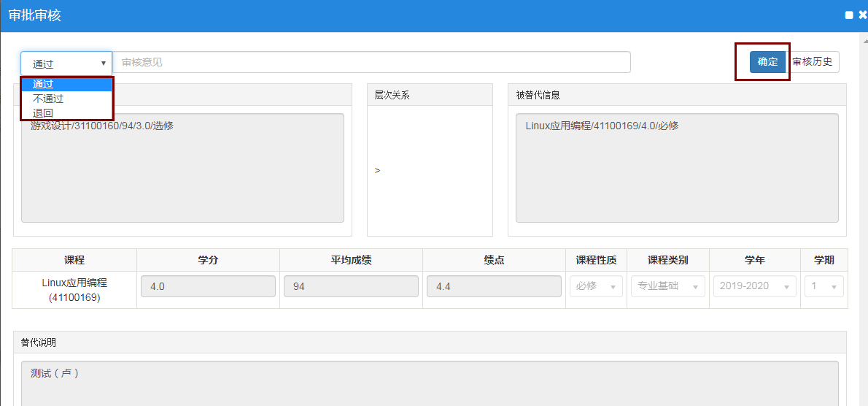Open 审核历史 review history
The height and width of the screenshot is (406, 868).
click(x=813, y=62)
